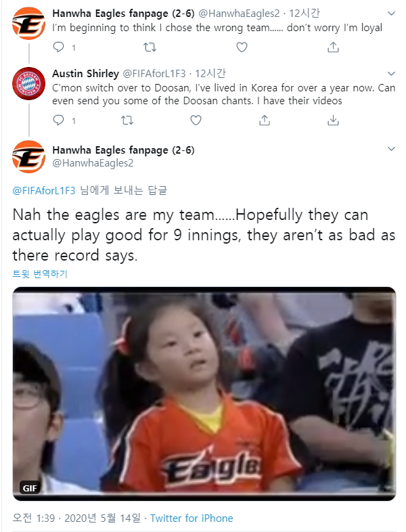
Task: Share the first Hanwha Eagles tweet
Action: click(x=333, y=47)
